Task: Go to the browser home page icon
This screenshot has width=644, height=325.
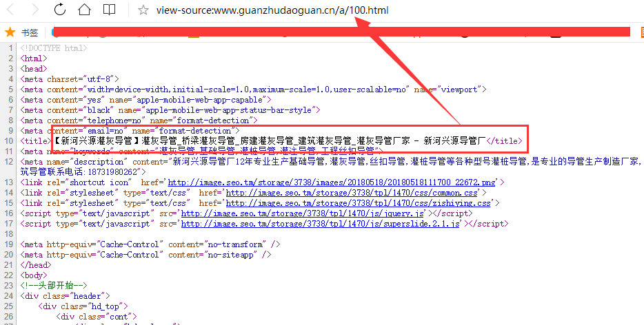Action: 85,9
